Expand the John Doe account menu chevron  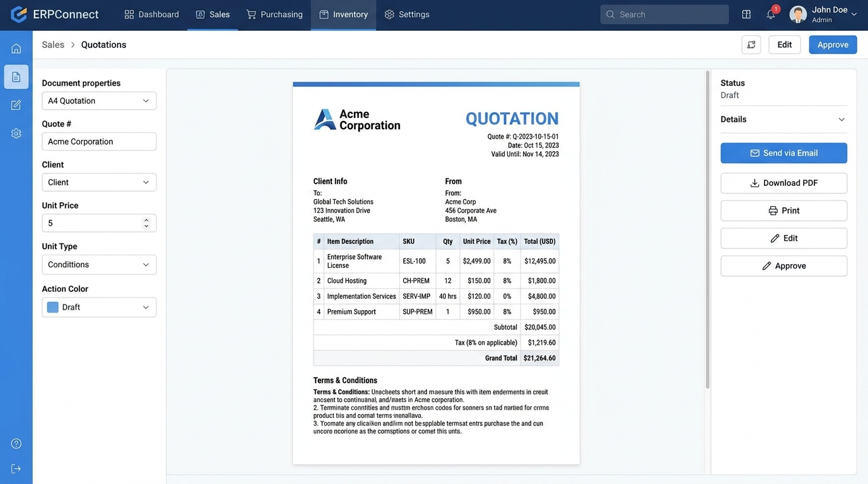click(x=854, y=14)
